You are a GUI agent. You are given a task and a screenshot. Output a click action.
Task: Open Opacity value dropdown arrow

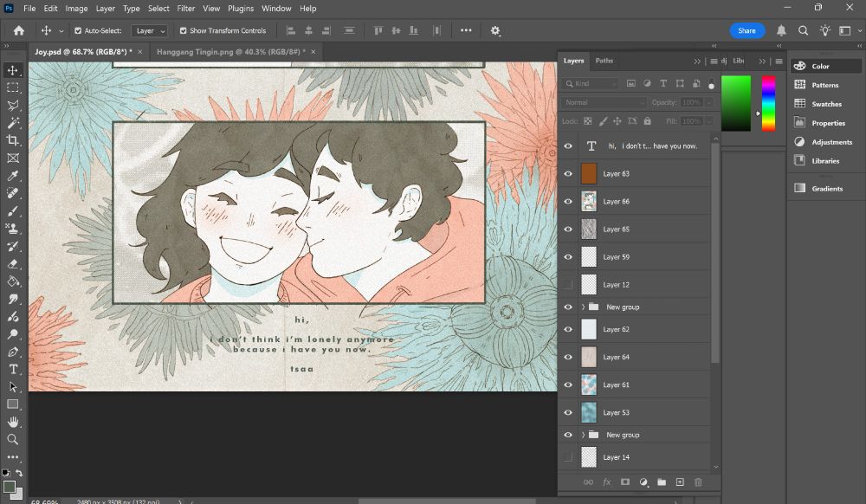[x=709, y=103]
